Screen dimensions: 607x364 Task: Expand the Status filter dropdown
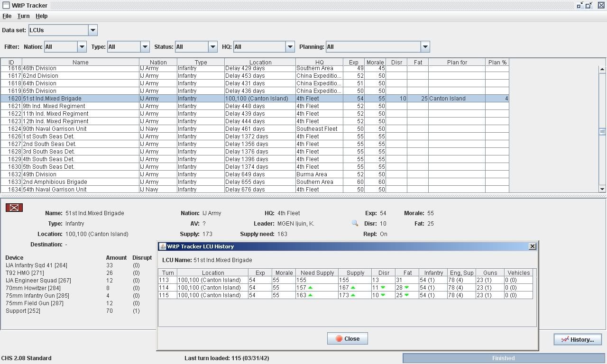point(213,46)
